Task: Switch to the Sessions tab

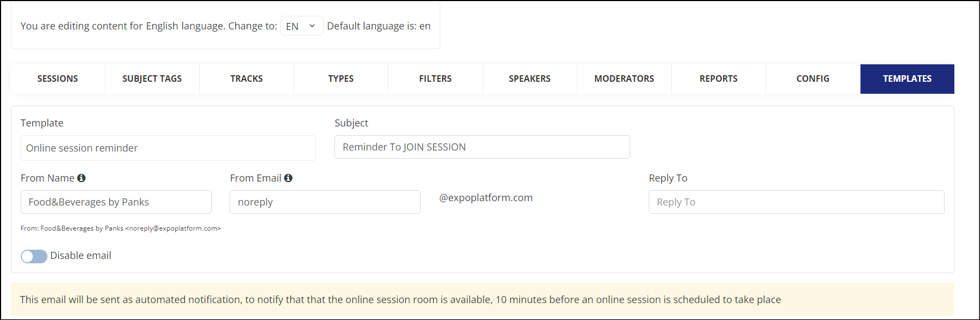Action: tap(58, 79)
